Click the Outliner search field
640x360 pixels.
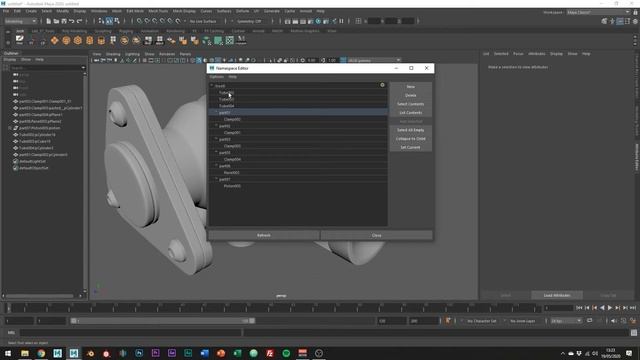[47, 67]
